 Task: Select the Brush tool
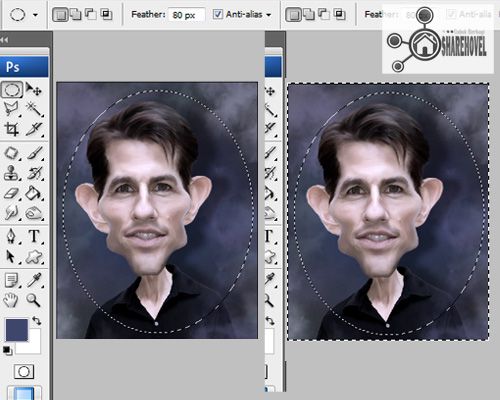point(35,153)
